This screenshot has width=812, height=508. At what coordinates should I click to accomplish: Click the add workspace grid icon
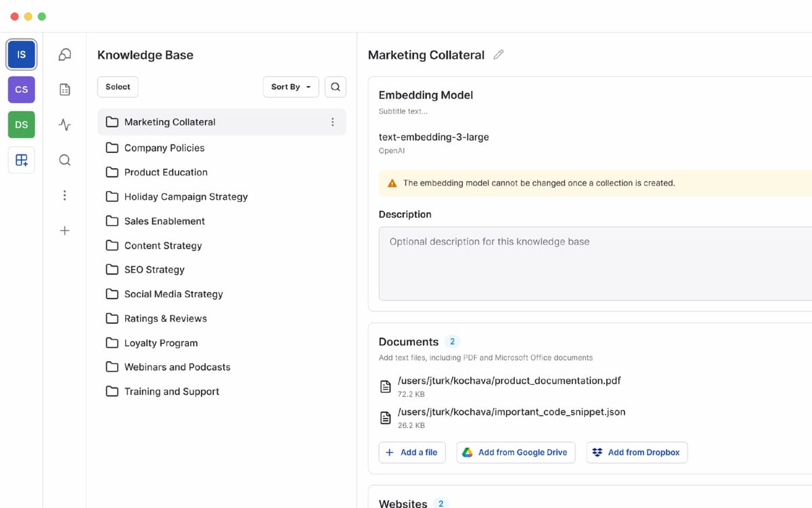pyautogui.click(x=22, y=161)
